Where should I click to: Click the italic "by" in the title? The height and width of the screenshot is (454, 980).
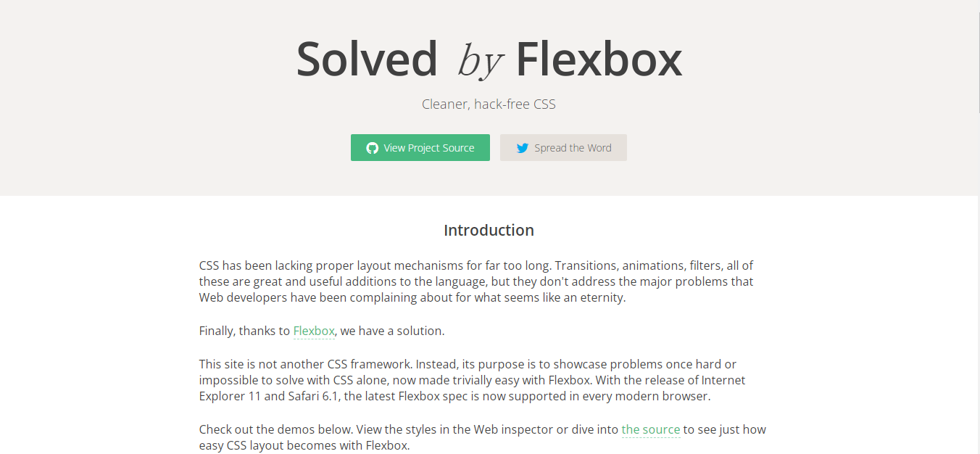click(479, 61)
